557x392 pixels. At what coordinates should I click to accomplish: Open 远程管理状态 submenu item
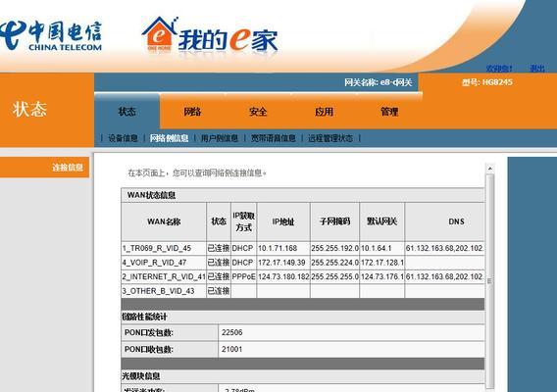(x=330, y=138)
